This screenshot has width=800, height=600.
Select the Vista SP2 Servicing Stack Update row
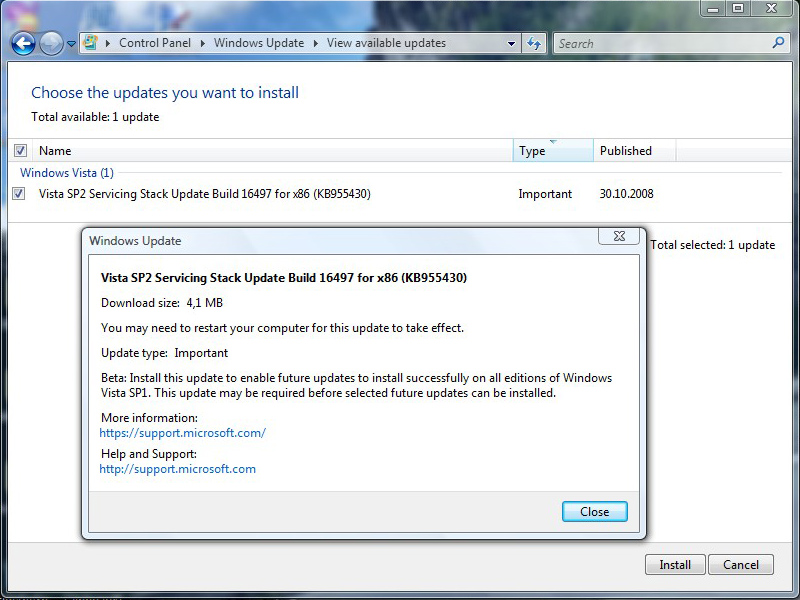(398, 194)
